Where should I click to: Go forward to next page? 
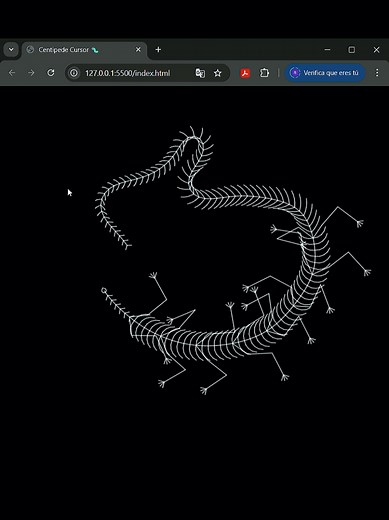(31, 73)
